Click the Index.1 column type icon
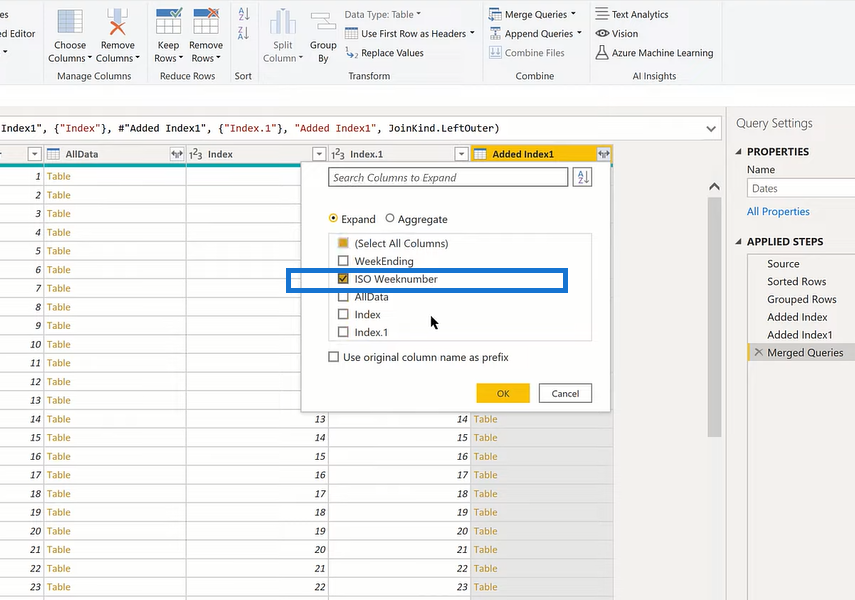Viewport: 855px width, 600px height. point(338,154)
